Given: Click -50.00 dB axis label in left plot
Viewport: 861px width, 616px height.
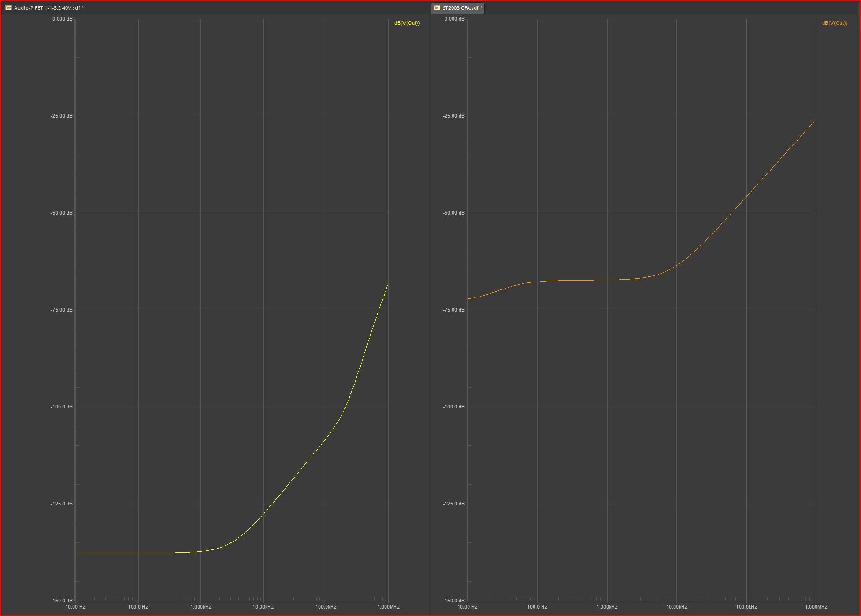Looking at the screenshot, I should 61,213.
